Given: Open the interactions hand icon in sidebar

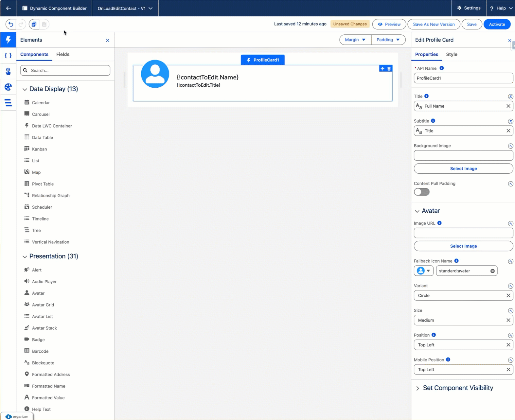Looking at the screenshot, I should 8,71.
